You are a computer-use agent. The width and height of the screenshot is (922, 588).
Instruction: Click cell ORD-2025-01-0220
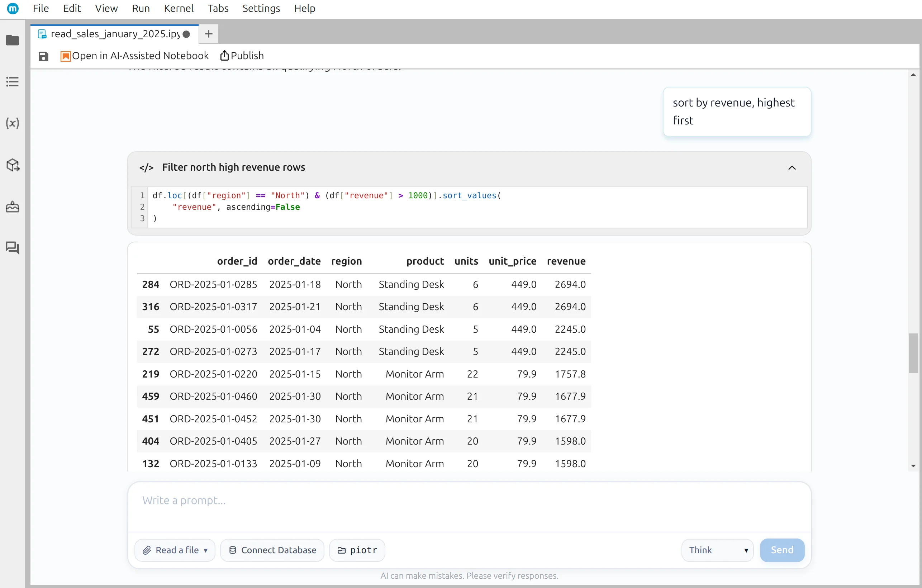213,374
